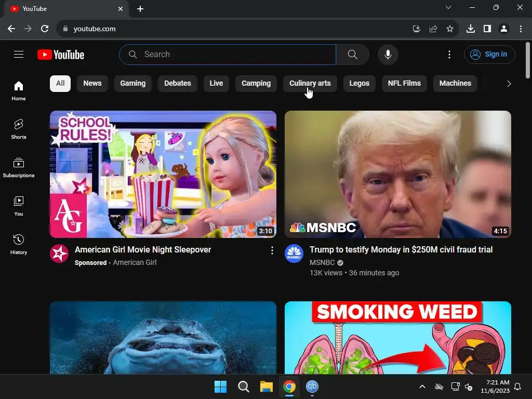Open Chrome three-dot menu

point(521,29)
